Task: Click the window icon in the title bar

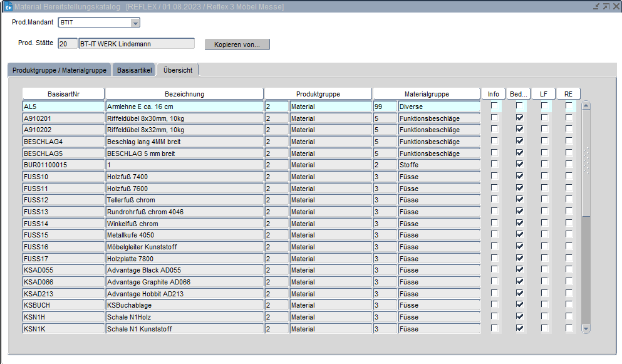Action: [8, 7]
